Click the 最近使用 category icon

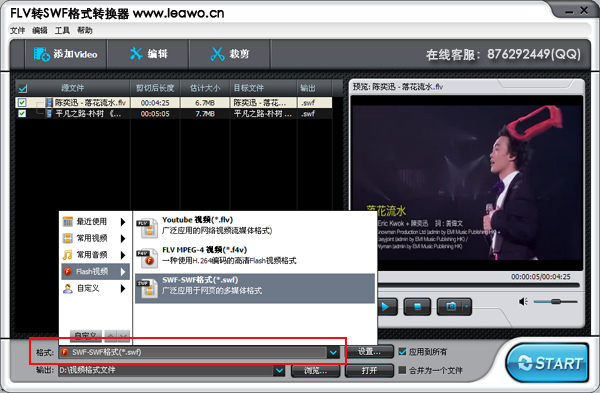68,222
